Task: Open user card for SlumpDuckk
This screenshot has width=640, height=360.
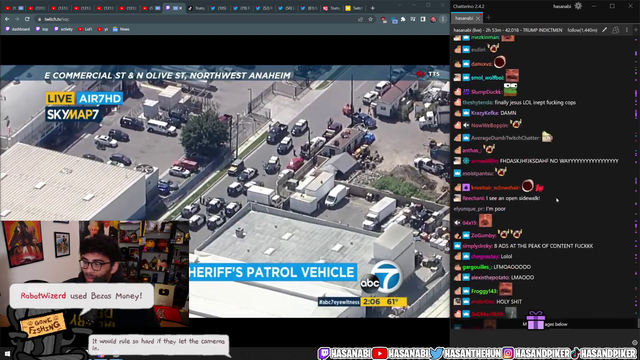Action: [x=486, y=92]
